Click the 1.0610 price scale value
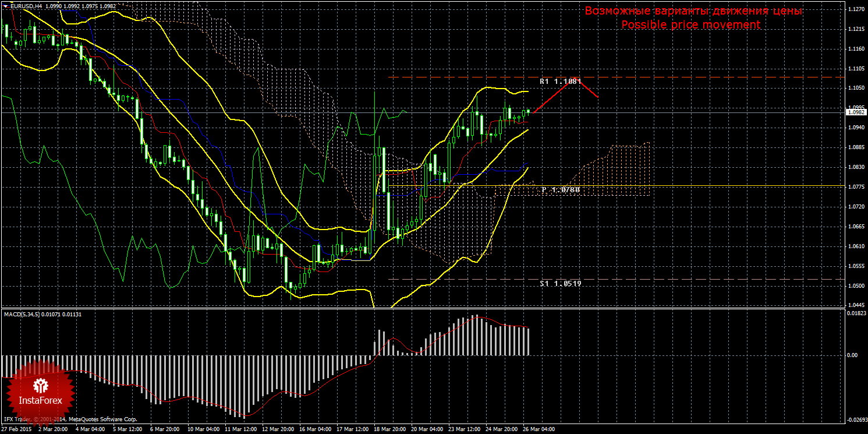 855,247
